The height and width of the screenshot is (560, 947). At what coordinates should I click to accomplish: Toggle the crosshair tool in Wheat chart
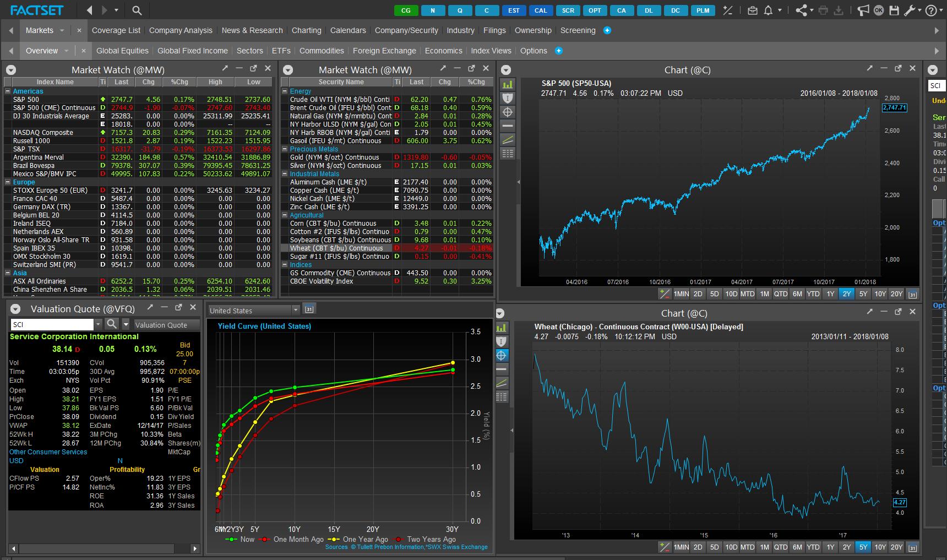point(502,355)
